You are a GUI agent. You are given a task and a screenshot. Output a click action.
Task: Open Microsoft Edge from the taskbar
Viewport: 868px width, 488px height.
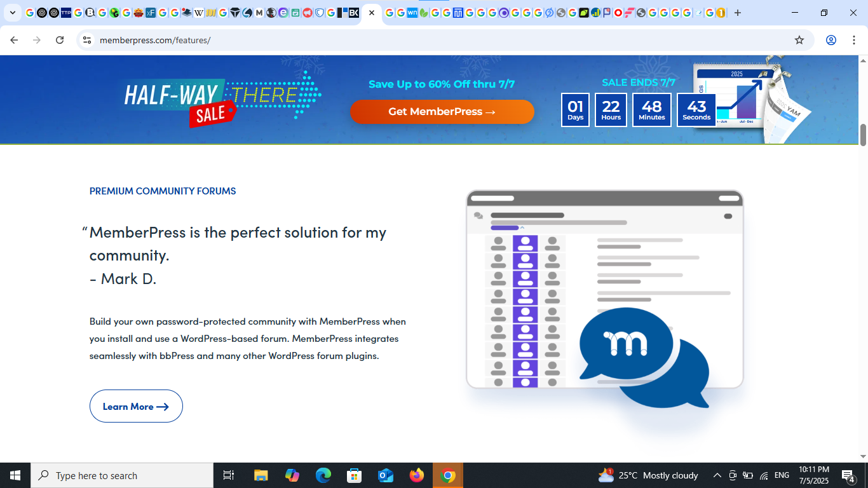click(x=323, y=475)
